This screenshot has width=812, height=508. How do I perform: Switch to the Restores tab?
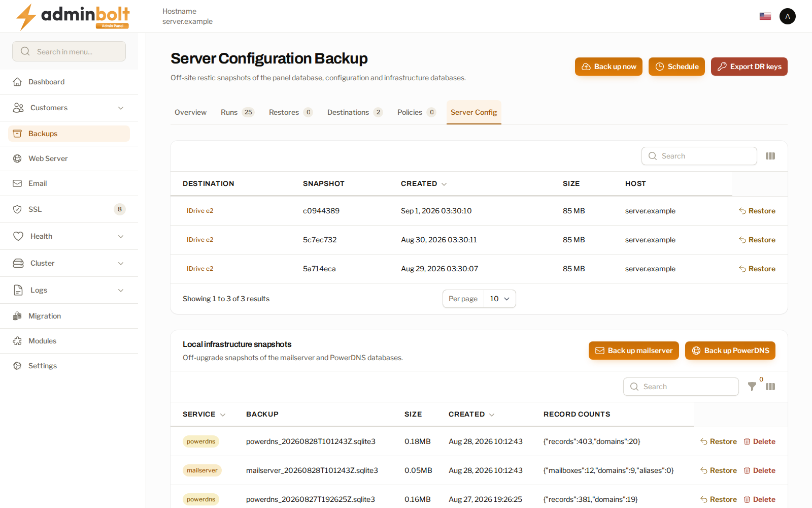291,112
